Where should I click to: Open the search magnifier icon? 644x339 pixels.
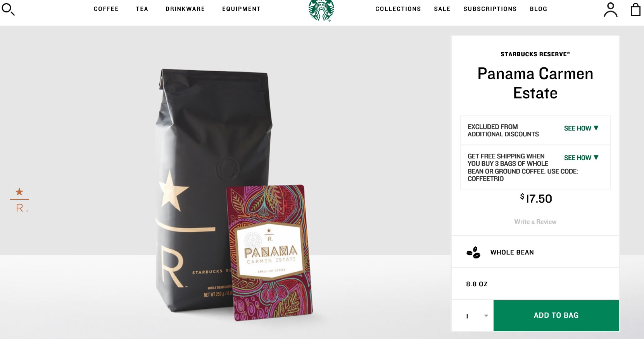8,9
